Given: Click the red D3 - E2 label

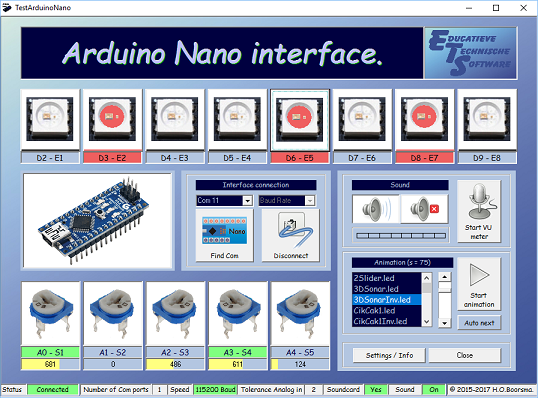Looking at the screenshot, I should [112, 158].
